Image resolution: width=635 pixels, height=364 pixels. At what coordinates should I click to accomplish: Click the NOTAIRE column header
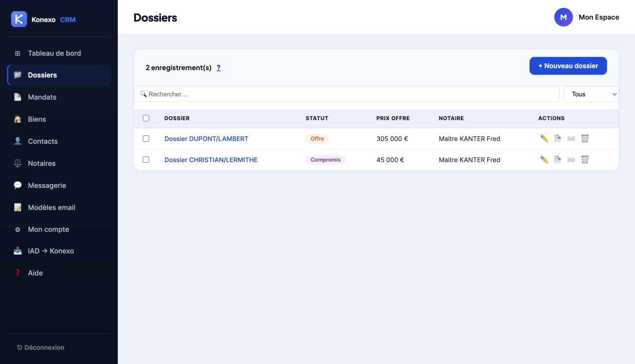click(451, 118)
